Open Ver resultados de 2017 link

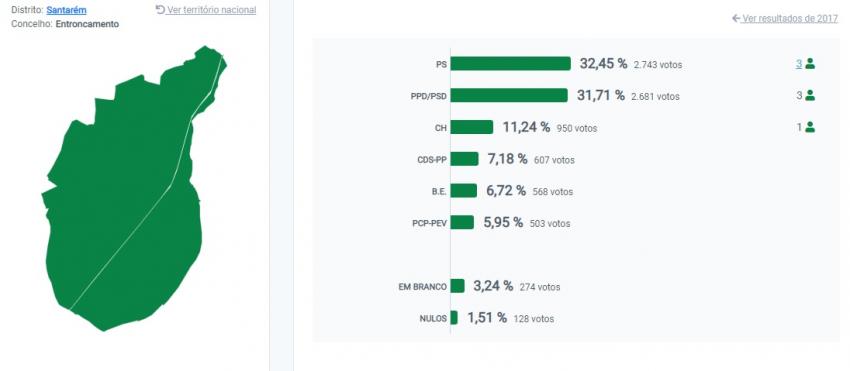coord(790,18)
